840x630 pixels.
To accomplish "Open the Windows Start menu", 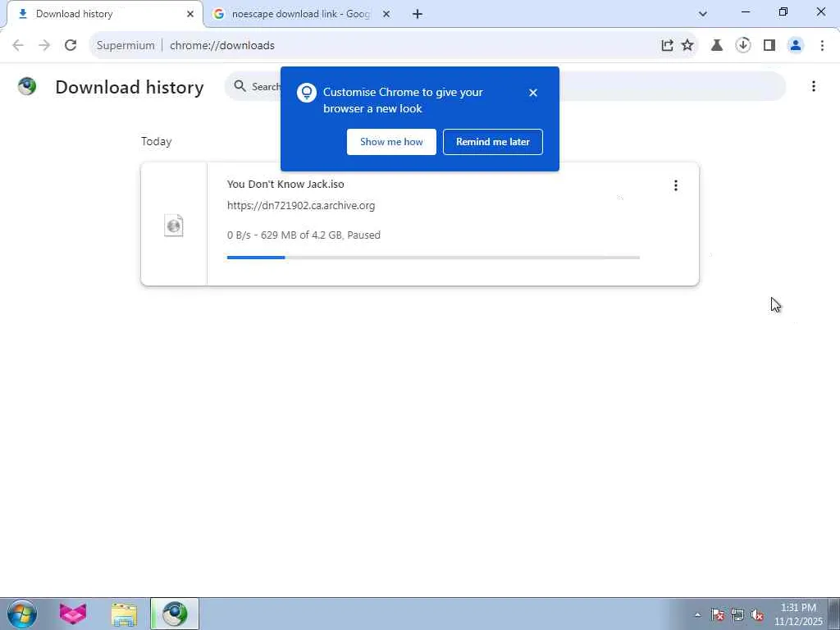I will click(x=22, y=614).
